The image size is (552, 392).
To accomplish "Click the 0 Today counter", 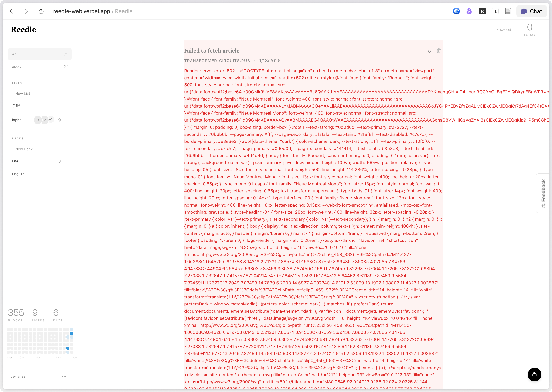I will [x=529, y=30].
